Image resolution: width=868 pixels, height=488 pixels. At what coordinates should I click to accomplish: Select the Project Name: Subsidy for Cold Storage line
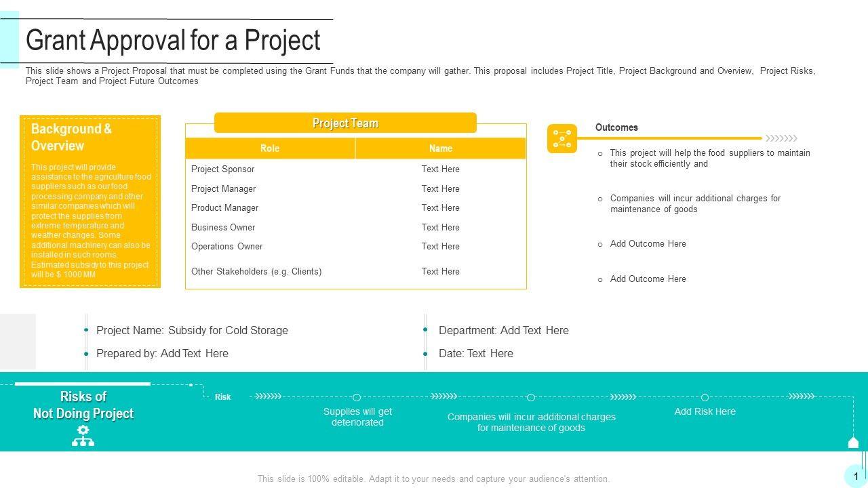(x=192, y=331)
